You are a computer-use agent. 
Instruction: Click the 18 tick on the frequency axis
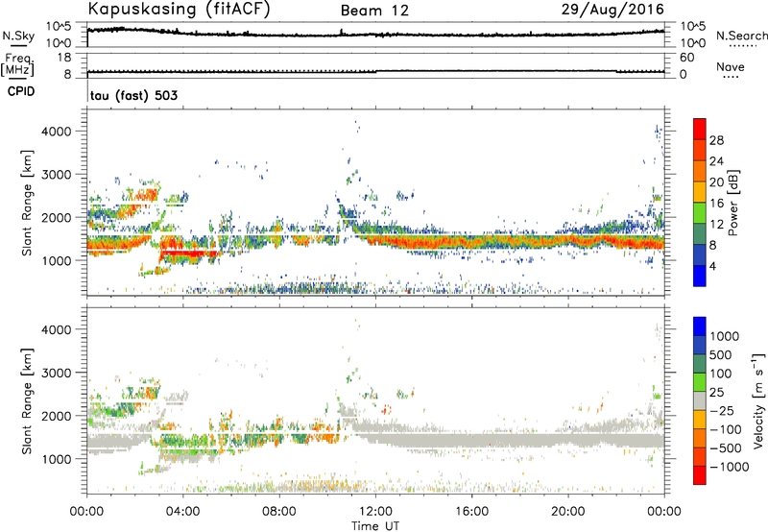[x=63, y=58]
